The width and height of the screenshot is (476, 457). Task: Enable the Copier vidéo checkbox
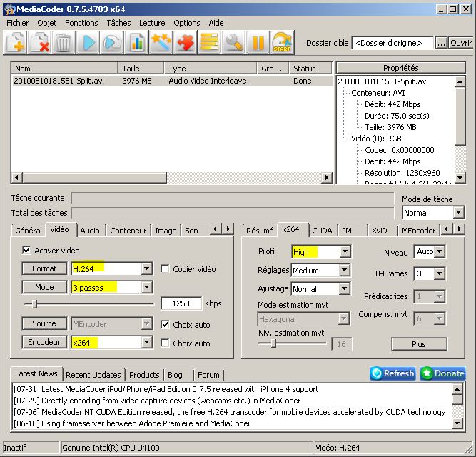165,269
